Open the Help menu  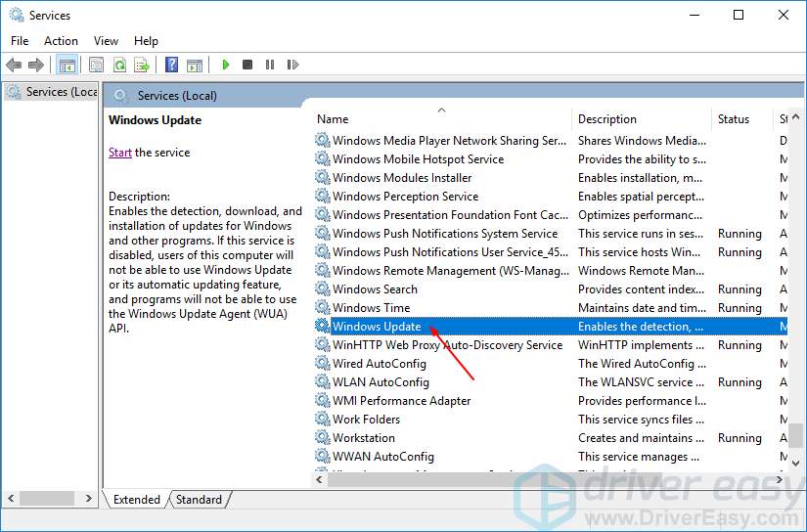pos(146,41)
